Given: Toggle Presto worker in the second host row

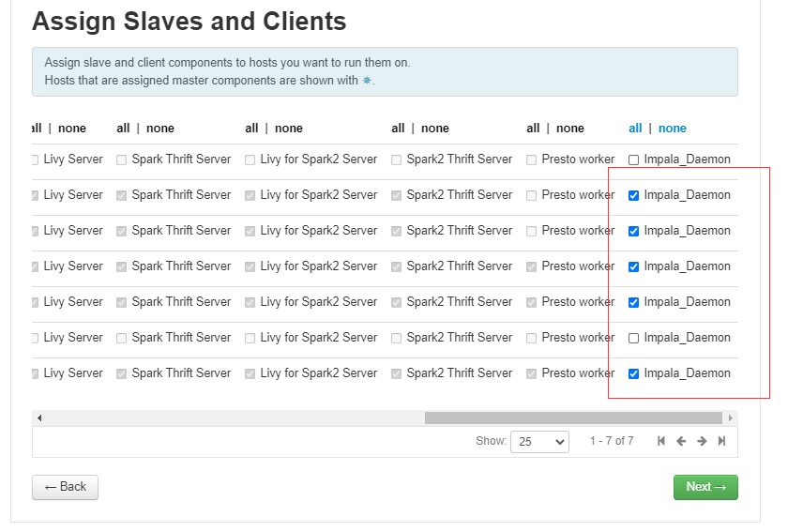Looking at the screenshot, I should (532, 195).
